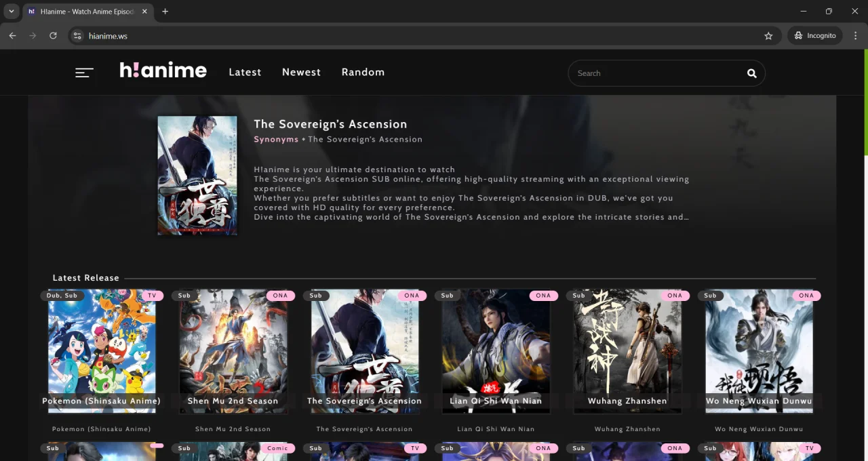868x461 pixels.
Task: Click the Synonyms label under the title
Action: click(x=276, y=140)
